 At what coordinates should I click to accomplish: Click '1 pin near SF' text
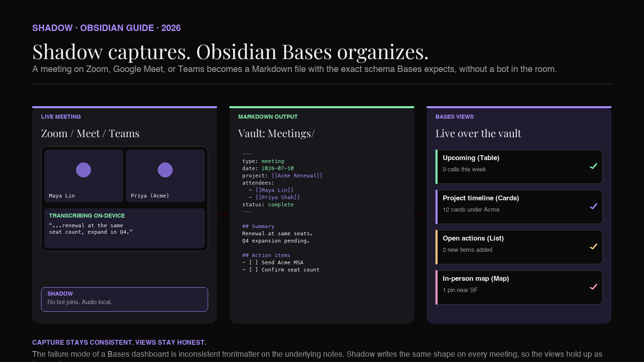coord(460,290)
